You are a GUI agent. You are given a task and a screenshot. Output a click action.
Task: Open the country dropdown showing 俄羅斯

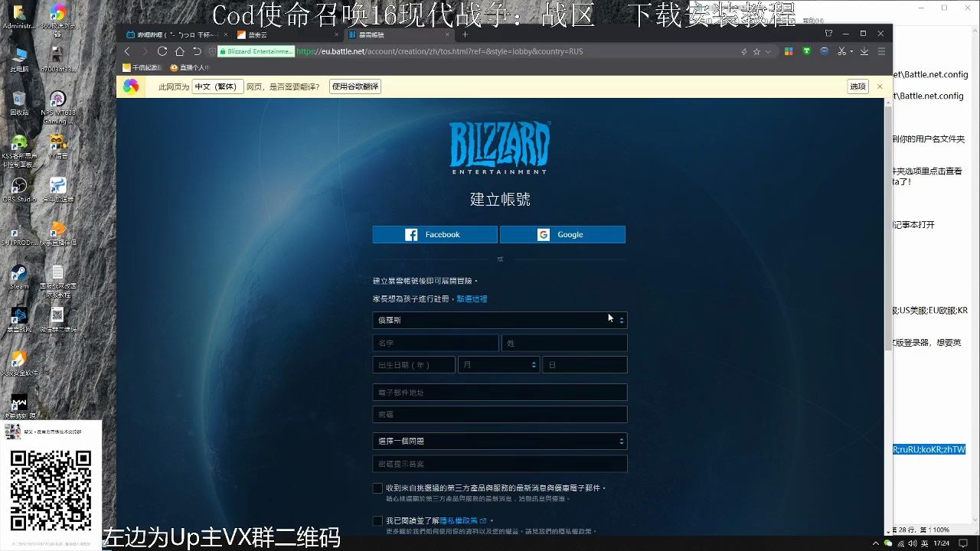(500, 320)
